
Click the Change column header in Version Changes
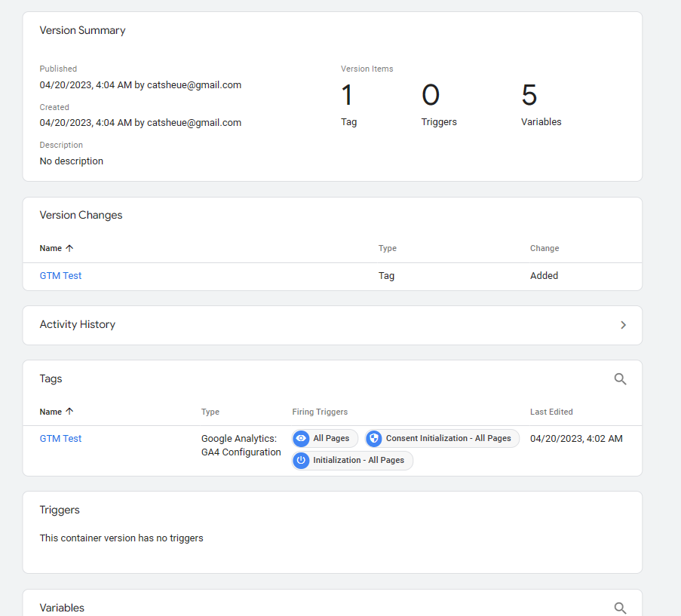(x=544, y=248)
